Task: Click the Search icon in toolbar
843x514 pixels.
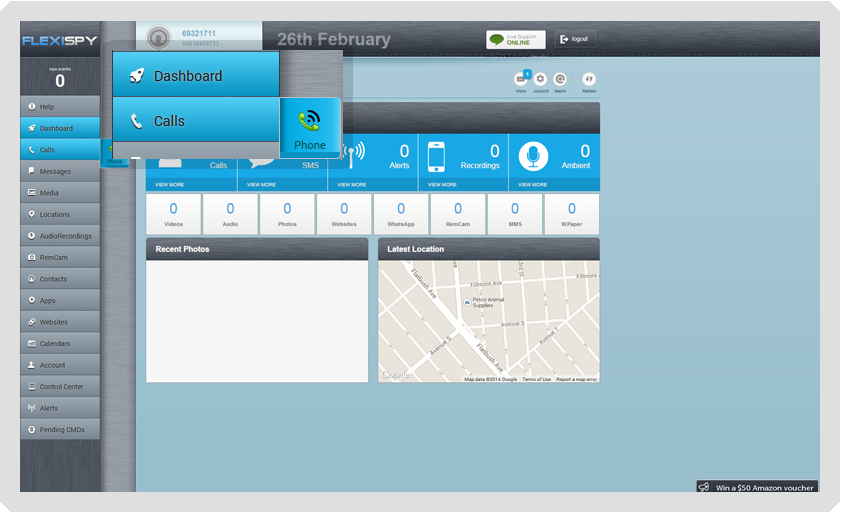Action: [x=560, y=80]
